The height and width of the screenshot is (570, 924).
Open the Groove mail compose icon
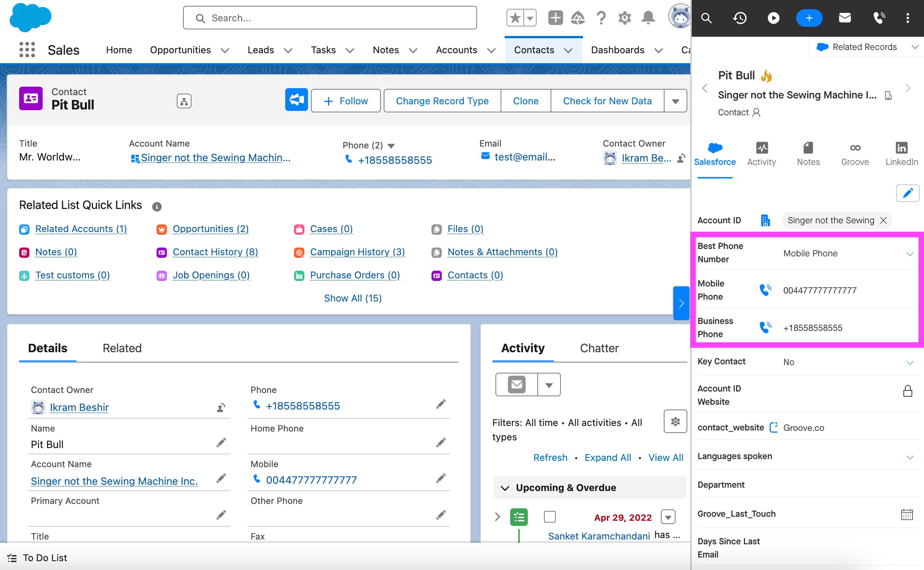coord(844,18)
